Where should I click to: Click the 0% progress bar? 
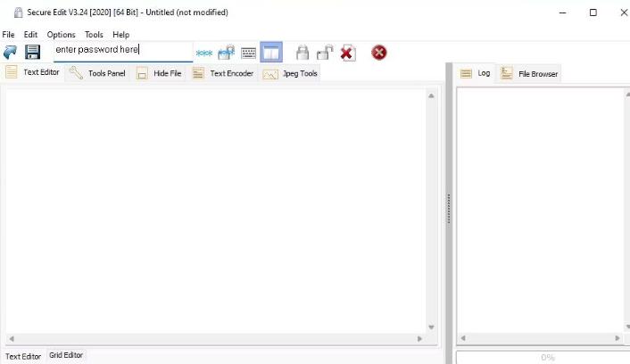543,357
